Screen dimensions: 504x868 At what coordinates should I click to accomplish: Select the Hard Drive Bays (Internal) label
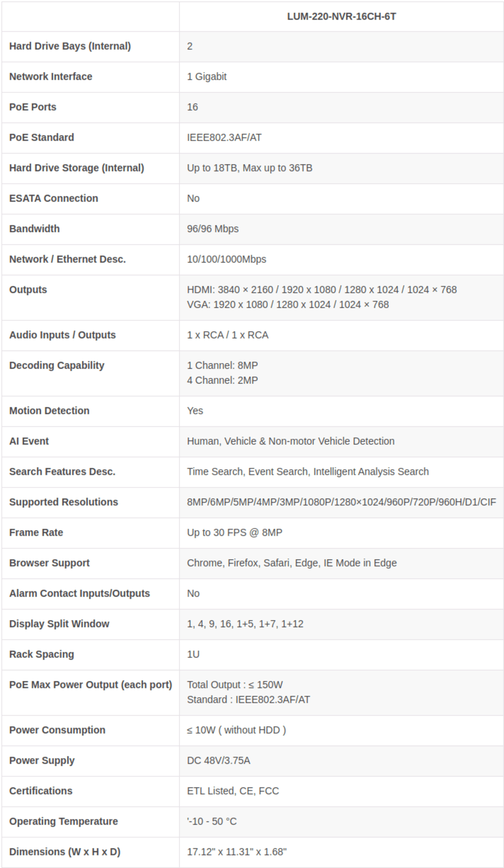tap(70, 46)
